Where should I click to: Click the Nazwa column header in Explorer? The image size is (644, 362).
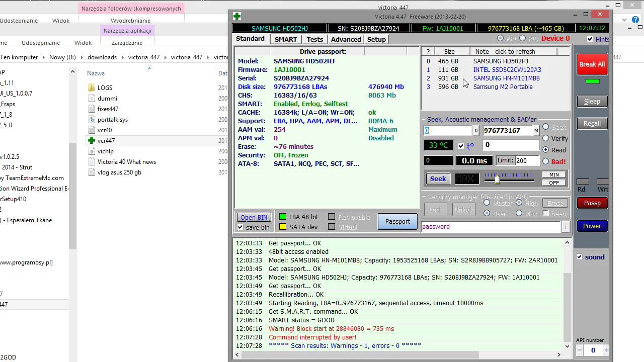click(96, 73)
